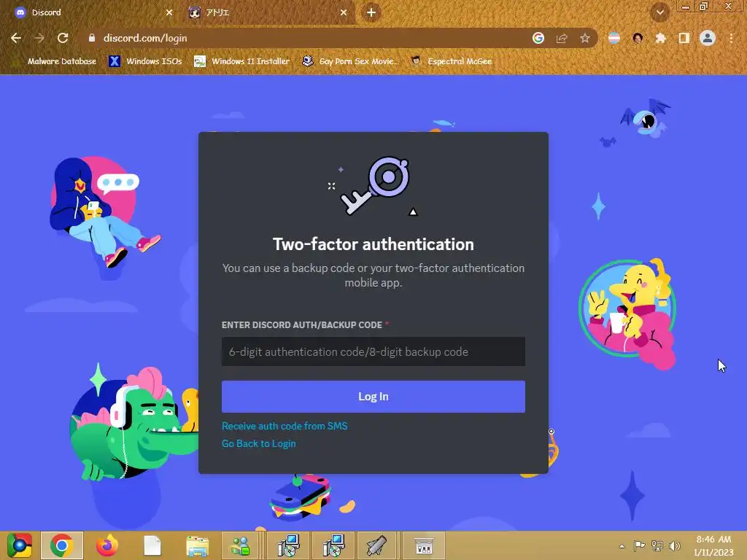
Task: Open the two-people messenger taskbar icon
Action: [x=241, y=545]
